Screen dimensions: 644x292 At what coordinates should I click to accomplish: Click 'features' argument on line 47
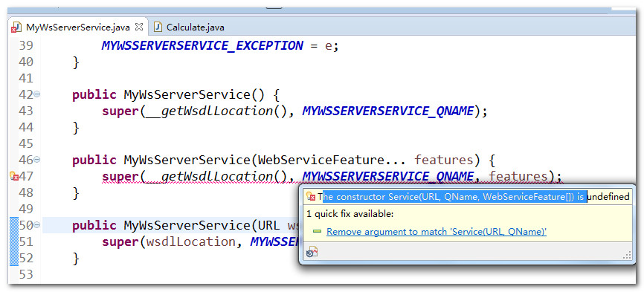click(x=518, y=176)
